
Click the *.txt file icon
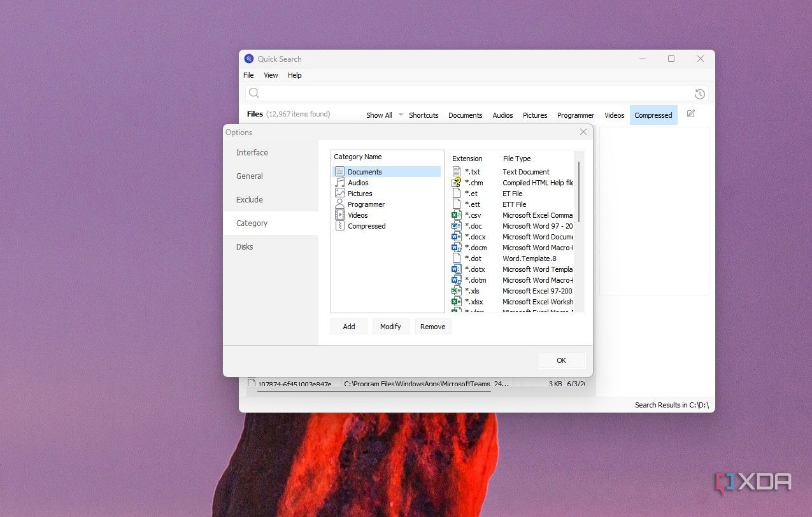click(456, 172)
